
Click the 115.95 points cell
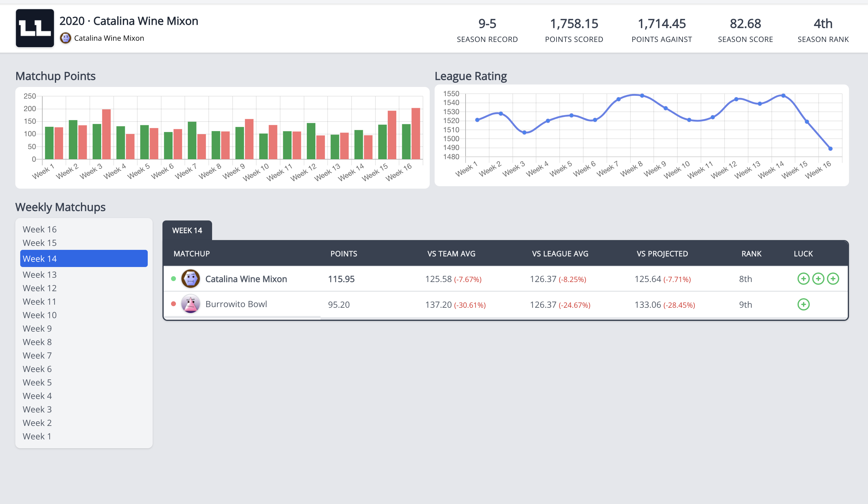(341, 279)
